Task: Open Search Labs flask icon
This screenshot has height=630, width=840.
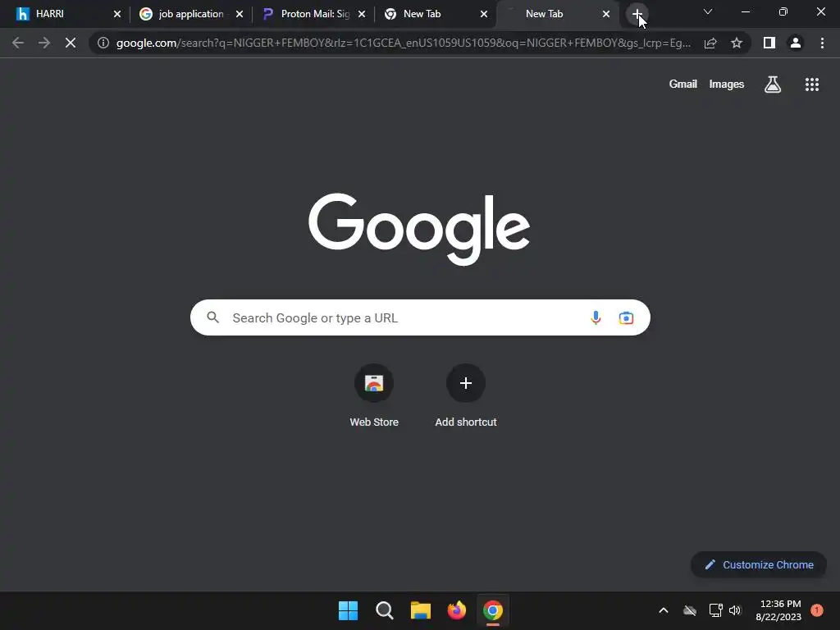Action: coord(773,84)
